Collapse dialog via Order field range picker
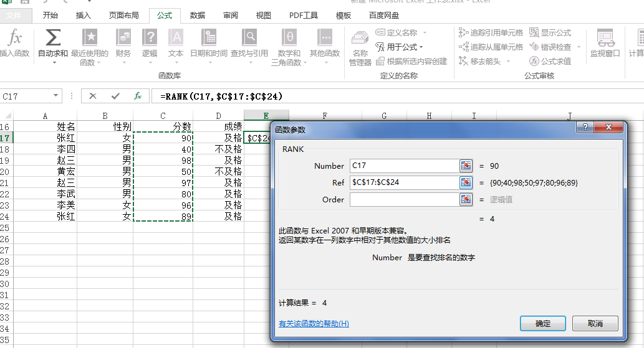Image resolution: width=644 pixels, height=348 pixels. point(466,199)
